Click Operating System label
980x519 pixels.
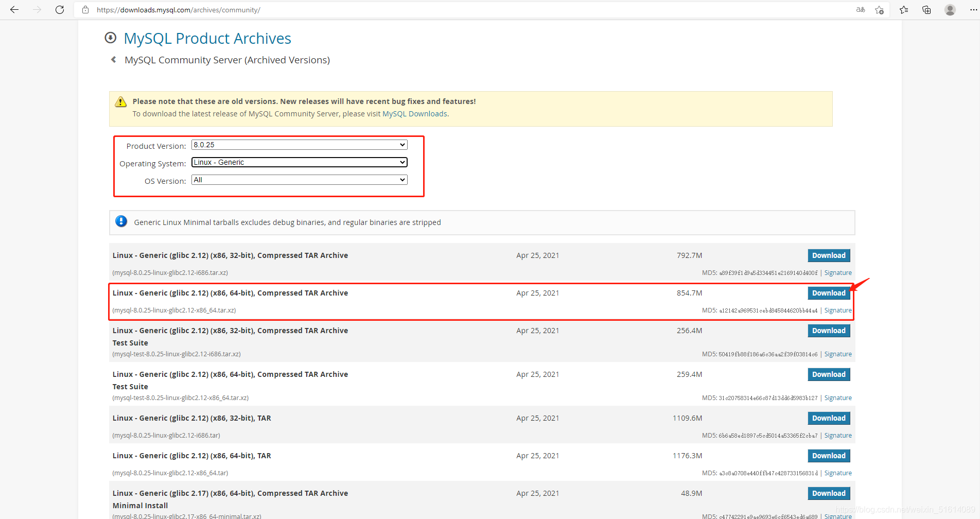pos(152,164)
